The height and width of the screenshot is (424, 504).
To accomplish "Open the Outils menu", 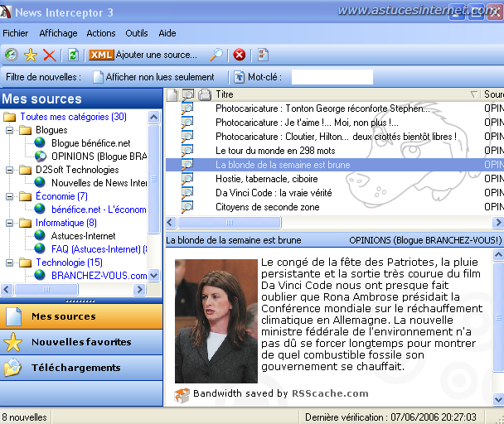I will pyautogui.click(x=137, y=33).
